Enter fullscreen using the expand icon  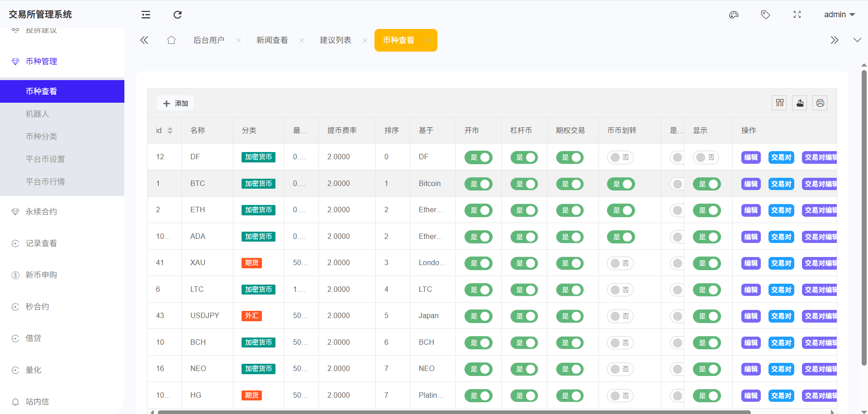coord(797,15)
